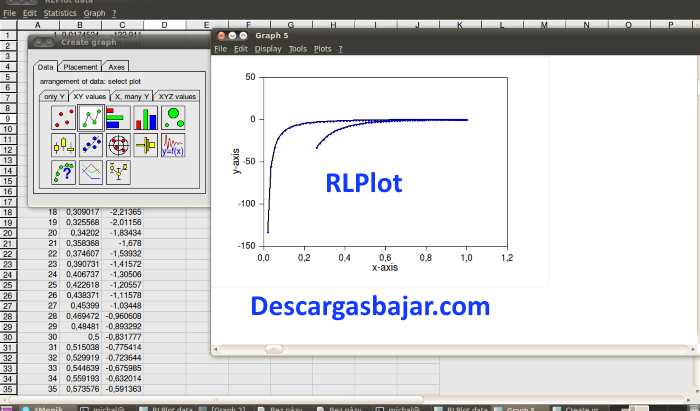The image size is (700, 411).
Task: Click cell containing -1,03448
Action: click(123, 306)
